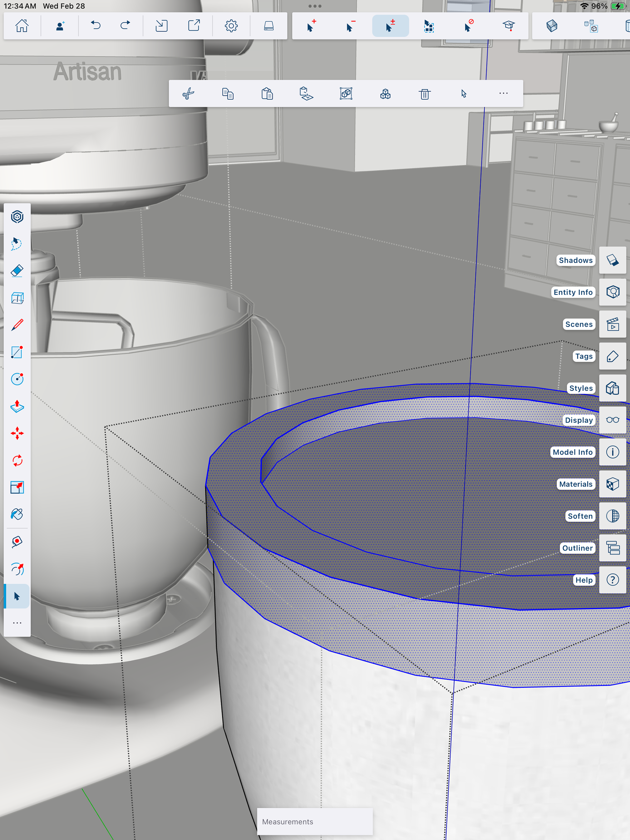Viewport: 630px width, 840px height.
Task: Open the Entity Info panel
Action: pos(612,292)
